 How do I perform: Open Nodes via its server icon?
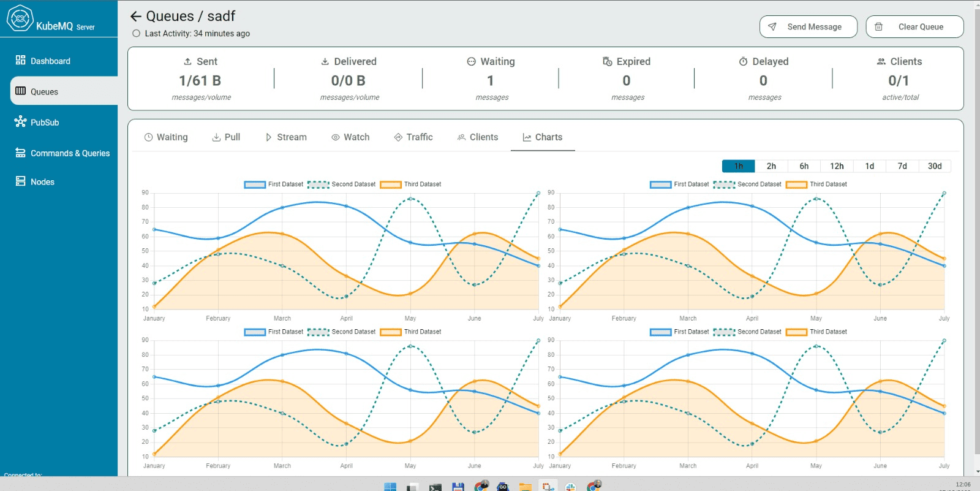pos(20,181)
